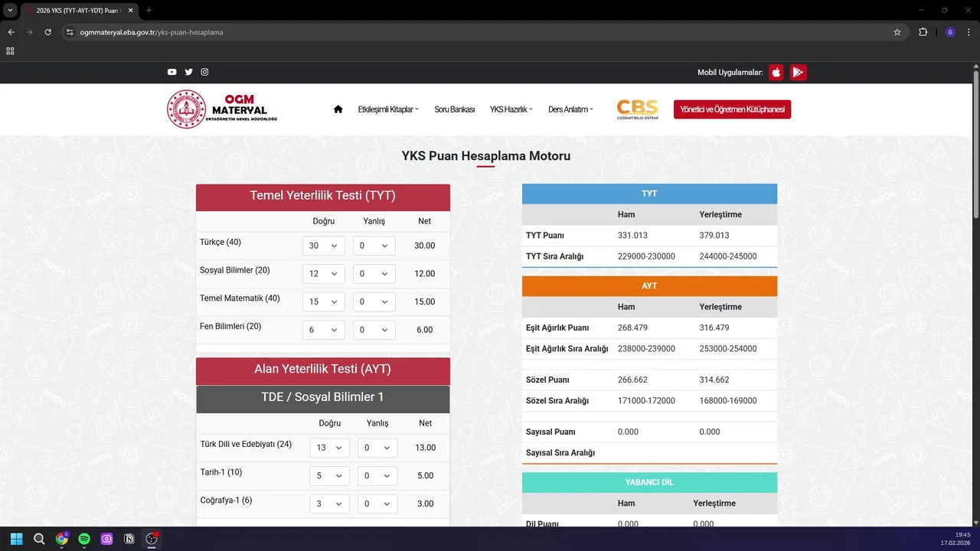Viewport: 980px width, 551px height.
Task: Bookmark this page with the star
Action: point(897,32)
